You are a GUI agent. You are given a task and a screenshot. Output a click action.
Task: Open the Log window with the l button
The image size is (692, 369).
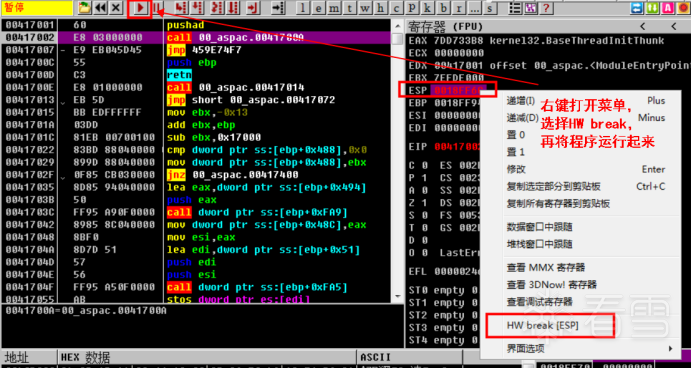[302, 8]
